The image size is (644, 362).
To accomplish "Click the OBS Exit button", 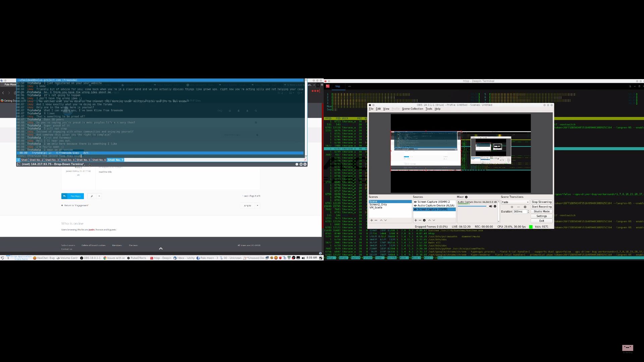I will click(541, 221).
